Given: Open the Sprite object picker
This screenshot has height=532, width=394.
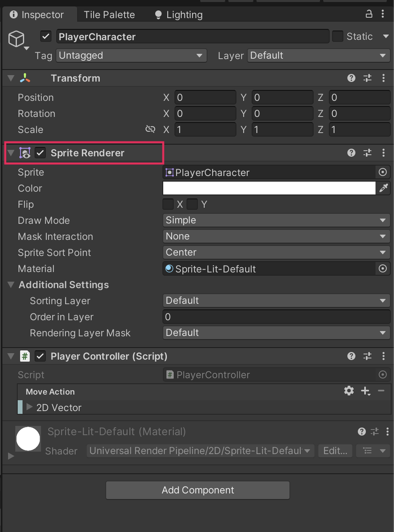Looking at the screenshot, I should [383, 172].
